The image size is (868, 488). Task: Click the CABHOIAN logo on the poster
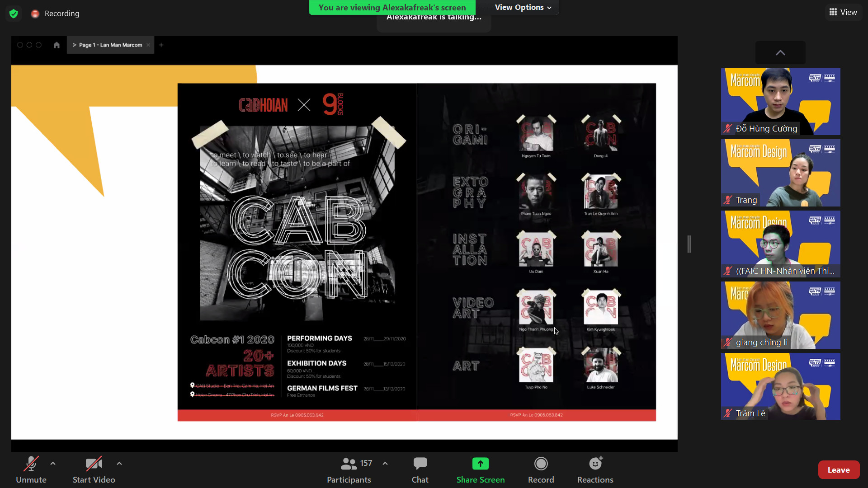[263, 105]
